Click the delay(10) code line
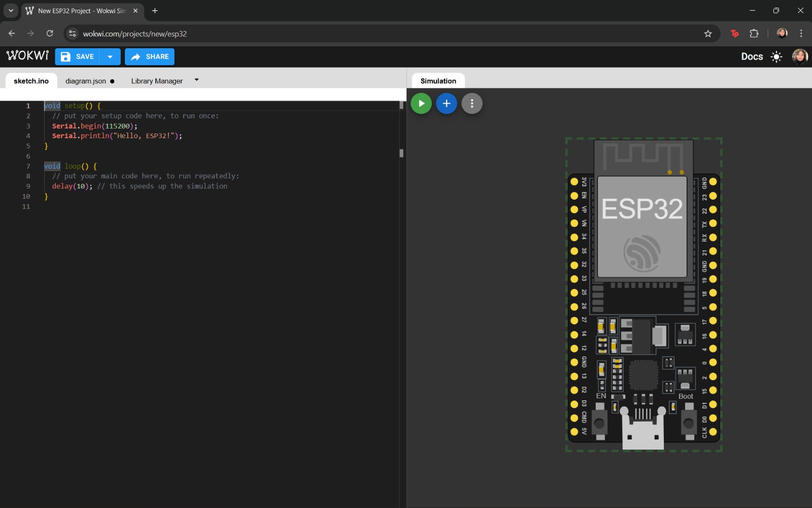 (x=140, y=186)
